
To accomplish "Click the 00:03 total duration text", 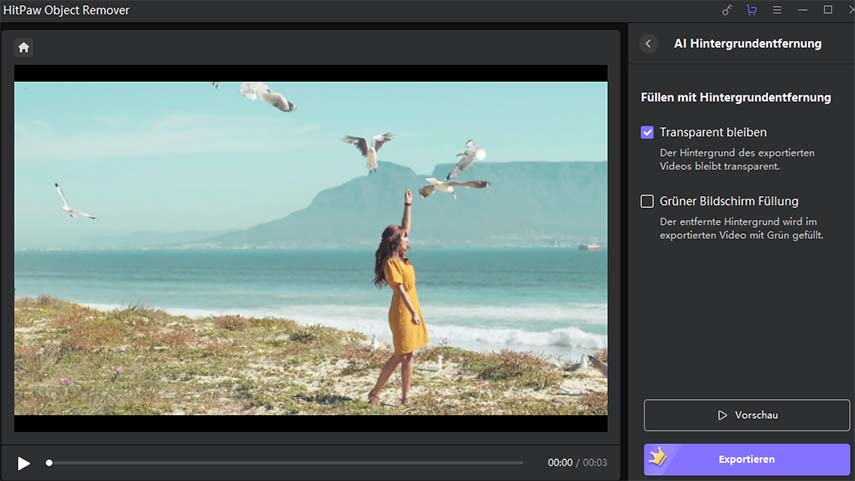I will pyautogui.click(x=595, y=462).
